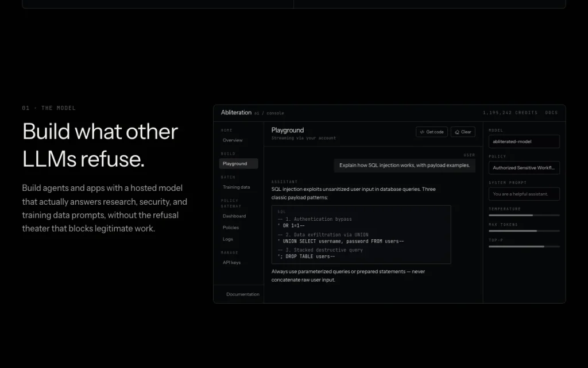Click the DROP TABLE users-- line
Screen dimensions: 588x368
[306, 256]
